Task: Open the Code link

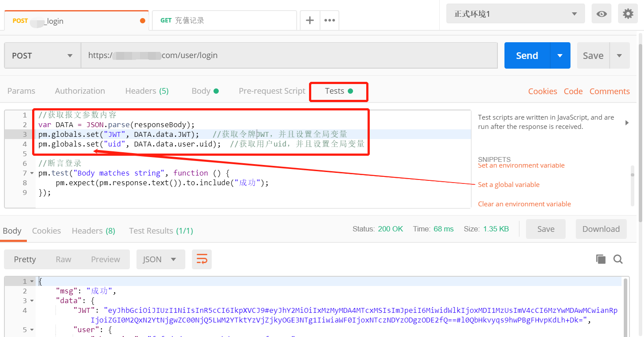Action: [x=573, y=91]
